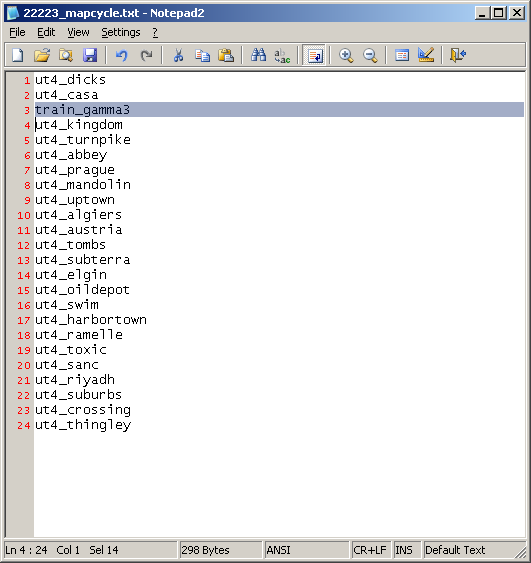Click line ut4_suburbs

(78, 395)
